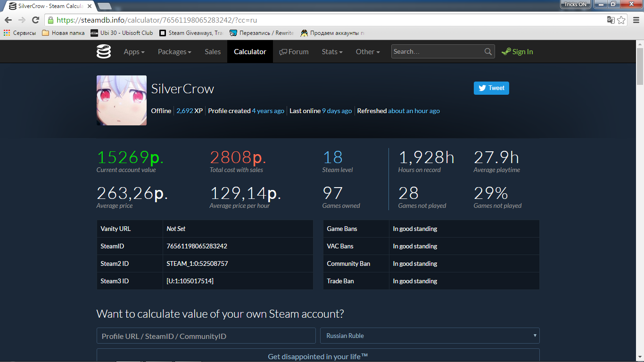644x362 pixels.
Task: Click the Profile URL / SteamID input field
Action: point(206,336)
